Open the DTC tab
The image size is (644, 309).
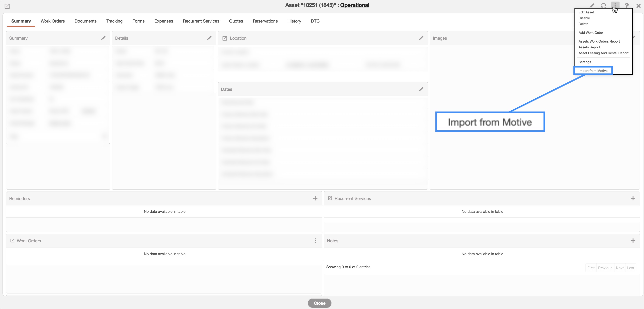pyautogui.click(x=315, y=21)
